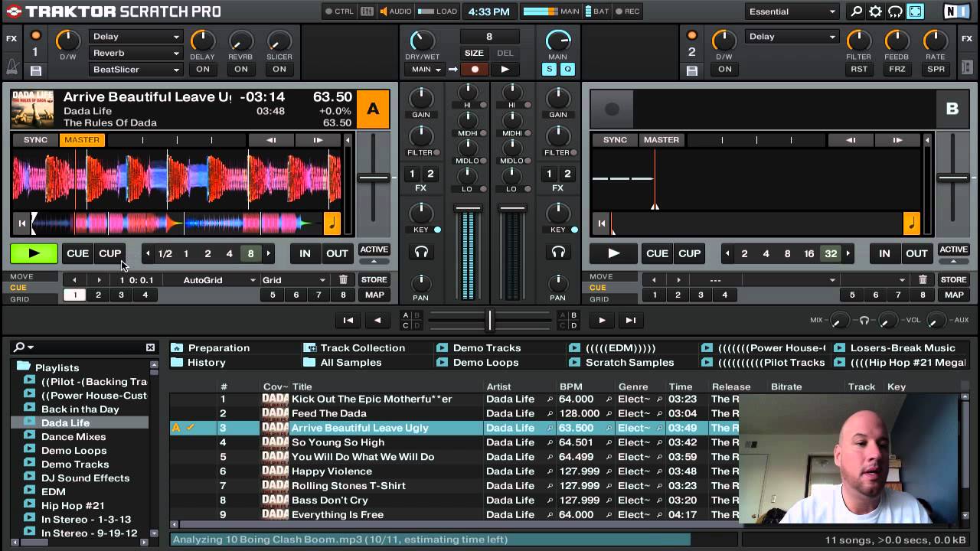Toggle DELAY effect ON button
Screen dimensions: 980x551
tap(203, 69)
